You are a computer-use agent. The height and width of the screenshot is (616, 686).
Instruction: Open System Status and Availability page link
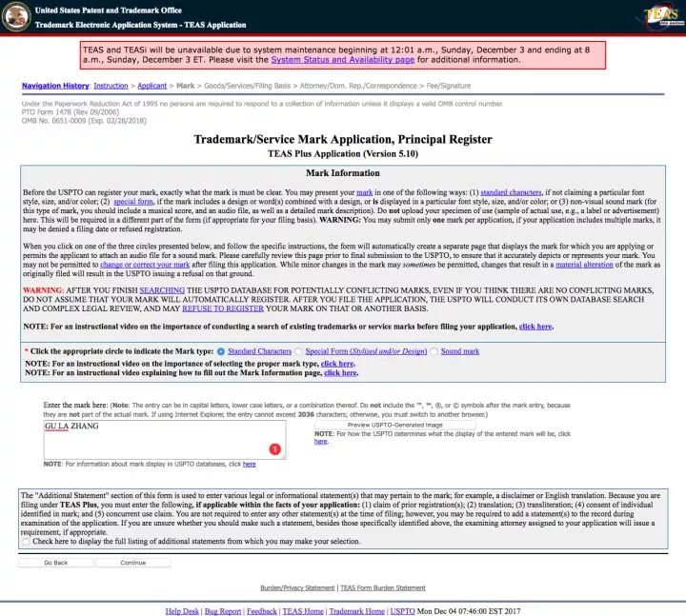coord(342,59)
